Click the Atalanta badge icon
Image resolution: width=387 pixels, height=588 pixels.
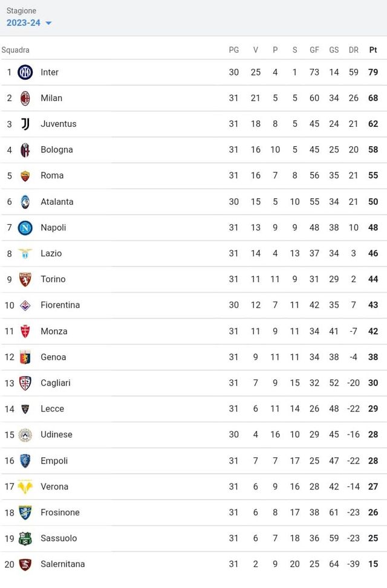[25, 201]
